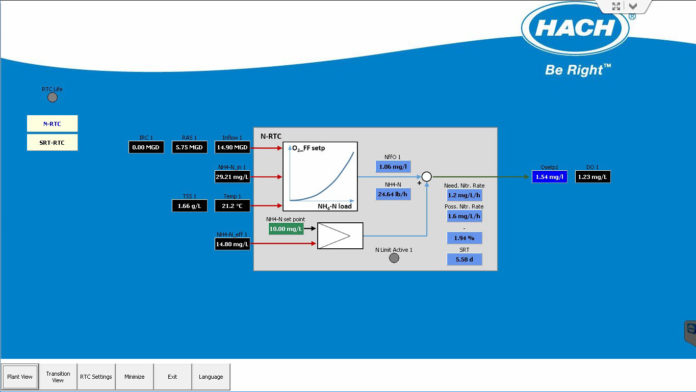Expand the chevron dropdown at top right
This screenshot has width=696, height=392.
tap(633, 6)
